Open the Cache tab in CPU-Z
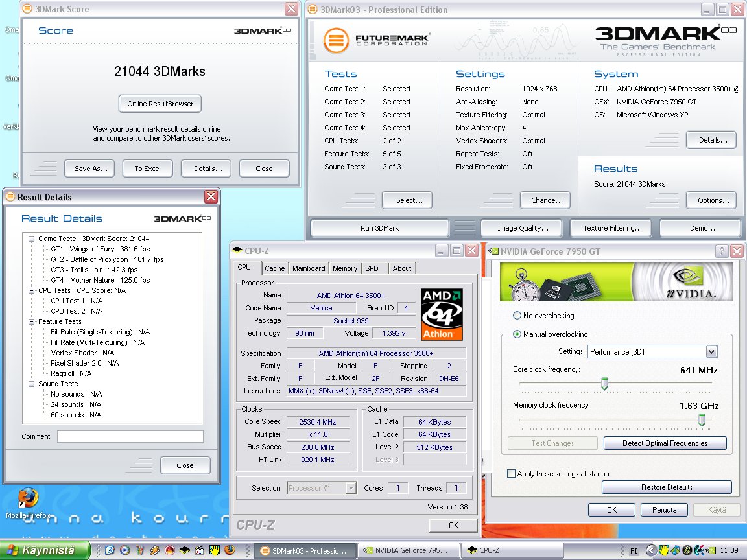Screen dimensions: 747x560 275,268
